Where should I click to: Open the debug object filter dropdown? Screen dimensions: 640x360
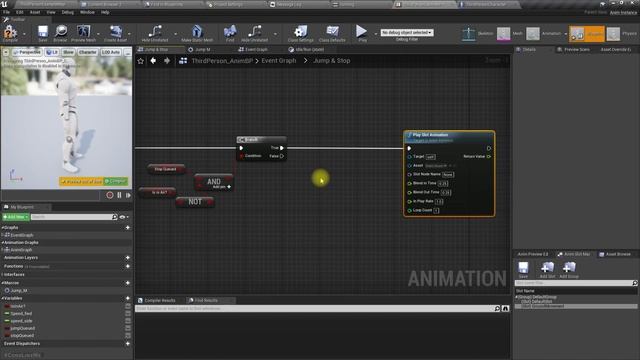tap(407, 32)
